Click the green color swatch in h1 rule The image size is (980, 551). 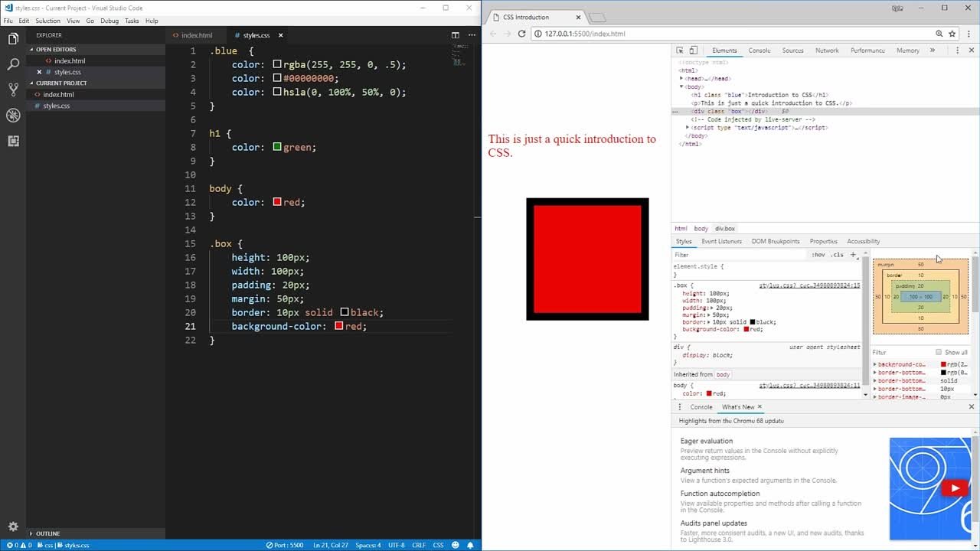tap(277, 147)
